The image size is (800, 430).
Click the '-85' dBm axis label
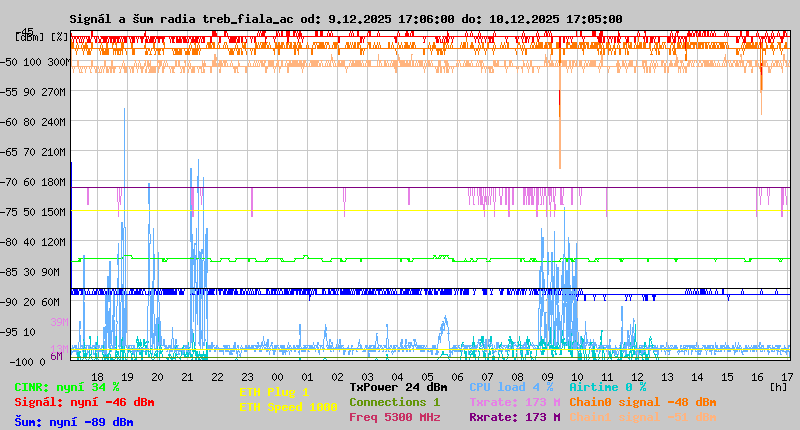click(x=9, y=272)
